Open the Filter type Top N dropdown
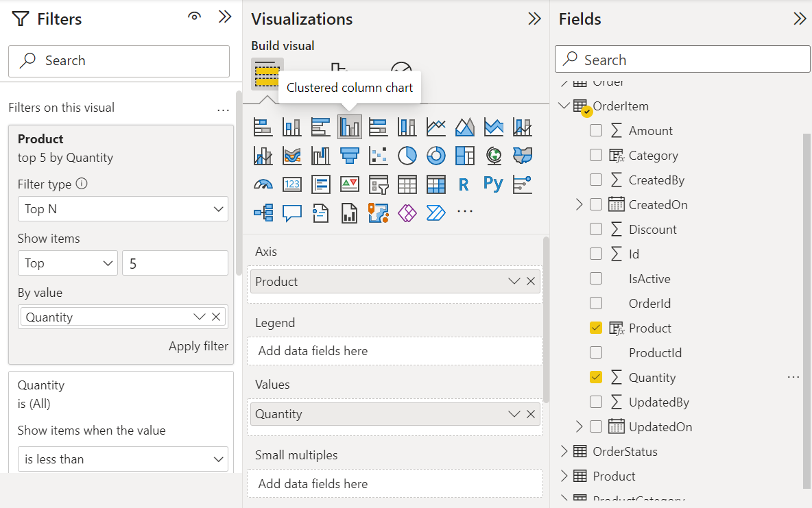This screenshot has height=508, width=812. click(123, 209)
